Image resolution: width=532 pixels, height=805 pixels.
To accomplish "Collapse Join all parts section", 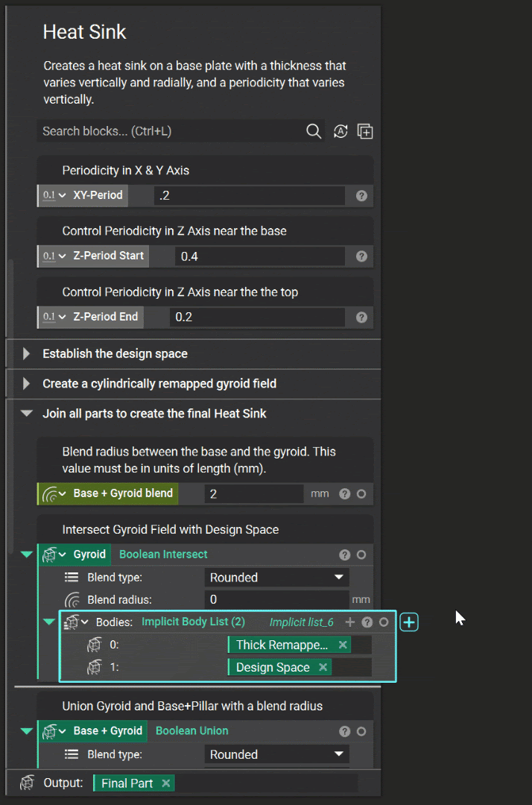I will click(x=26, y=413).
